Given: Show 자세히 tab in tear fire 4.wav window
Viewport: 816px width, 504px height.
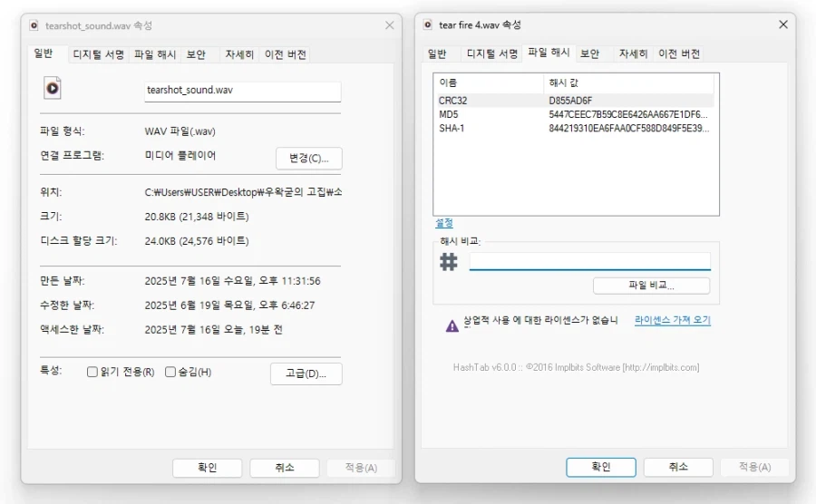Looking at the screenshot, I should (x=634, y=53).
